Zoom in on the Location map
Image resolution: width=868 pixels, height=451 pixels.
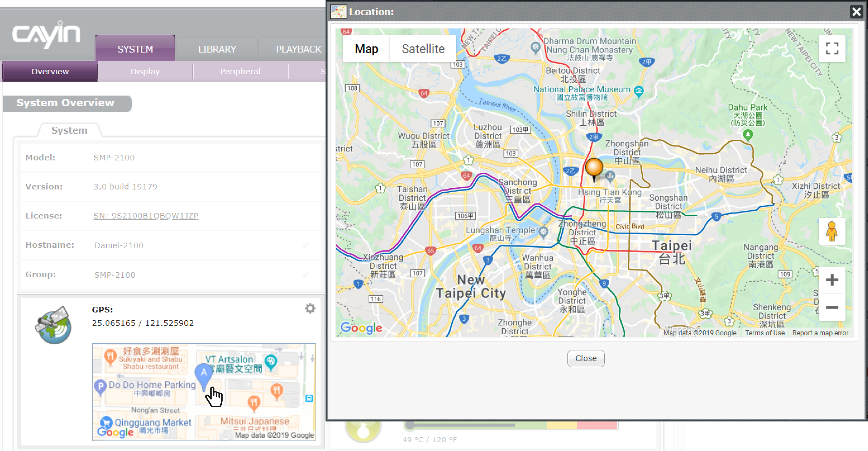(832, 280)
